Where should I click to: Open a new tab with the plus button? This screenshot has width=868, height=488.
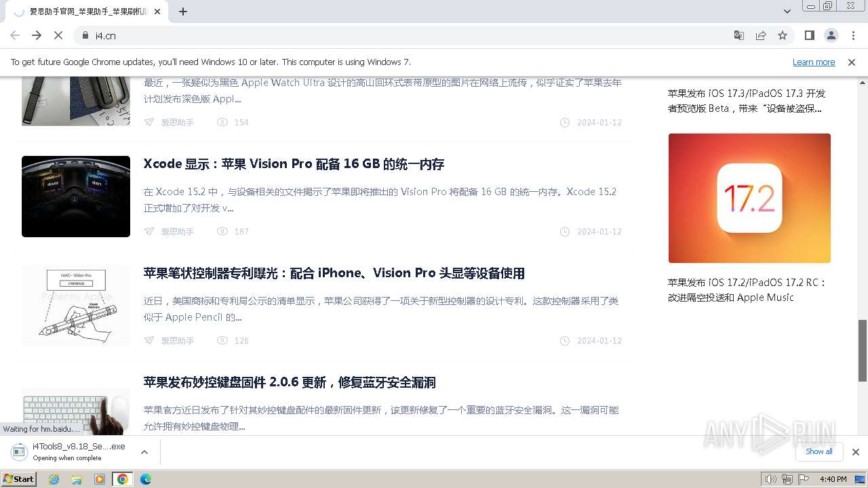(x=183, y=12)
